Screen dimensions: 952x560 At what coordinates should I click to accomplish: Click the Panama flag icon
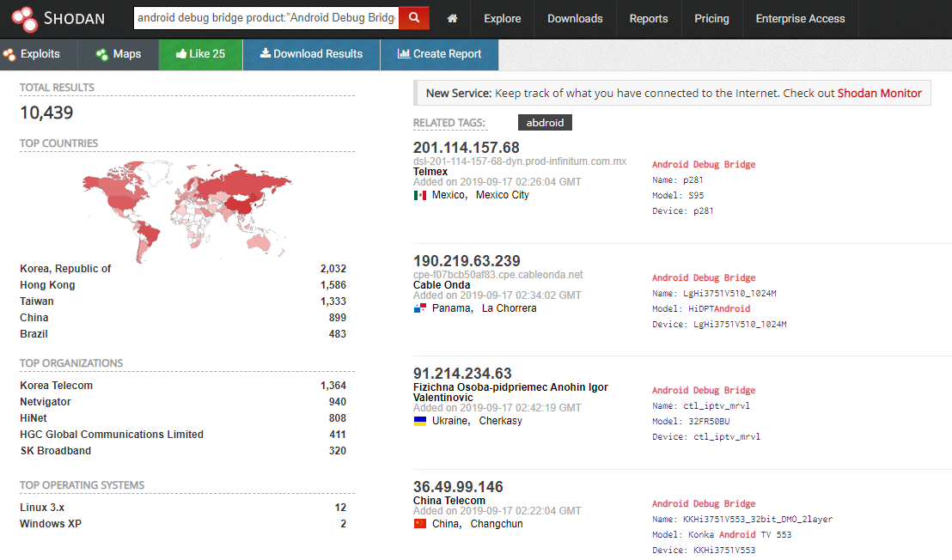[x=419, y=308]
